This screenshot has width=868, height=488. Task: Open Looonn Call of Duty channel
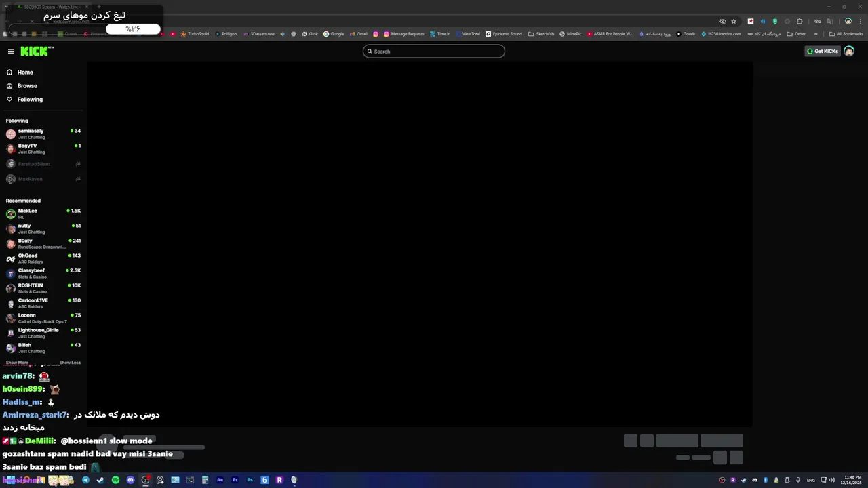pos(42,318)
